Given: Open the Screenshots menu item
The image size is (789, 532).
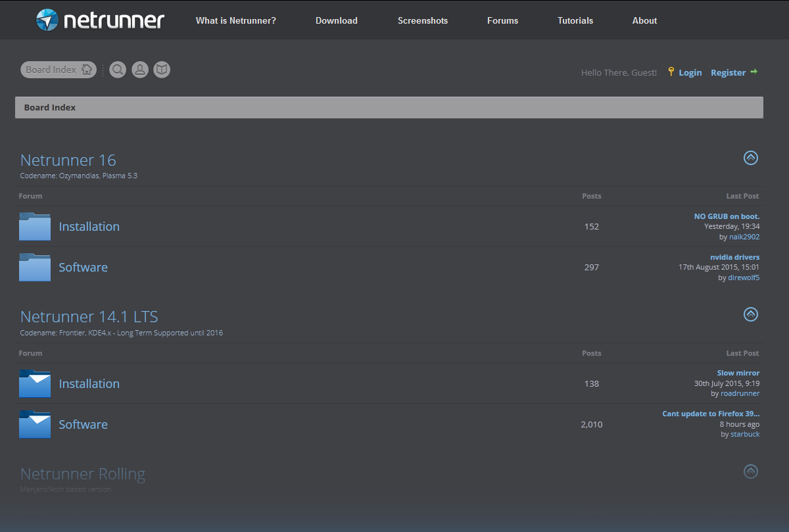Looking at the screenshot, I should pyautogui.click(x=423, y=20).
